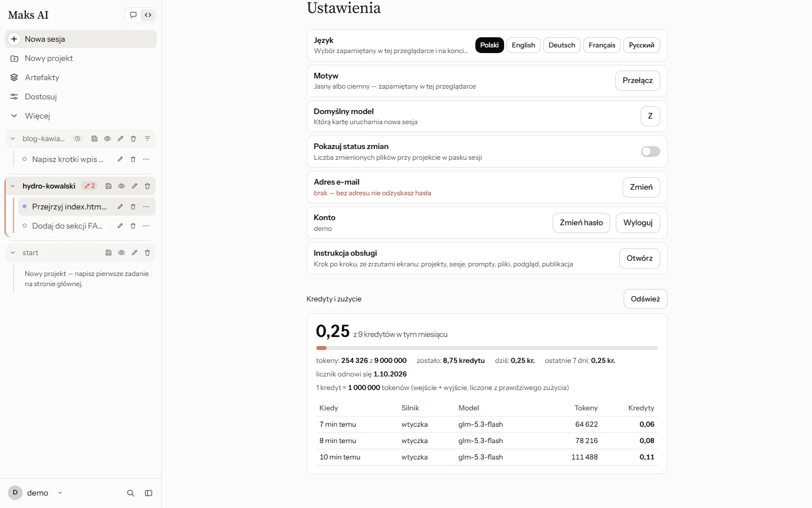Open search in bottom sidebar bar

click(x=130, y=493)
